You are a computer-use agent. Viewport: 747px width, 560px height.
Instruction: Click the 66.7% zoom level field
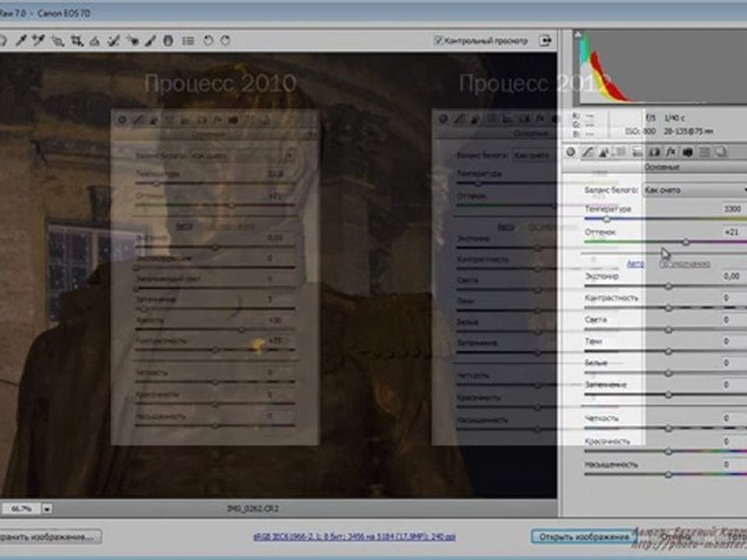point(21,509)
